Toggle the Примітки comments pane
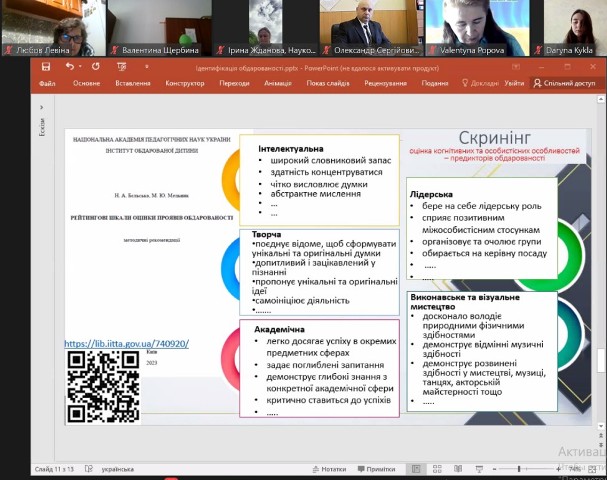The image size is (607, 480). pyautogui.click(x=376, y=468)
